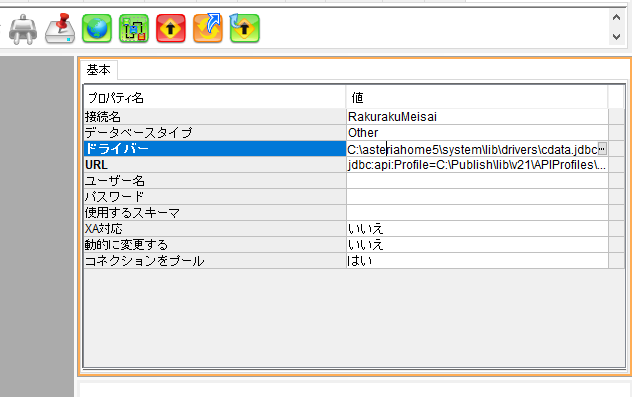Click the gray power plug connection icon
Screen dimensions: 632x397
(23, 29)
